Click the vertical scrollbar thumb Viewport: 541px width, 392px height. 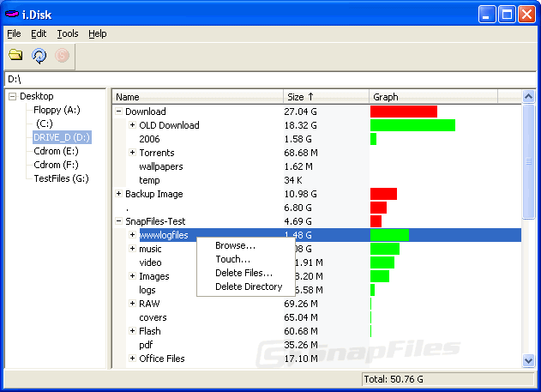click(x=528, y=161)
